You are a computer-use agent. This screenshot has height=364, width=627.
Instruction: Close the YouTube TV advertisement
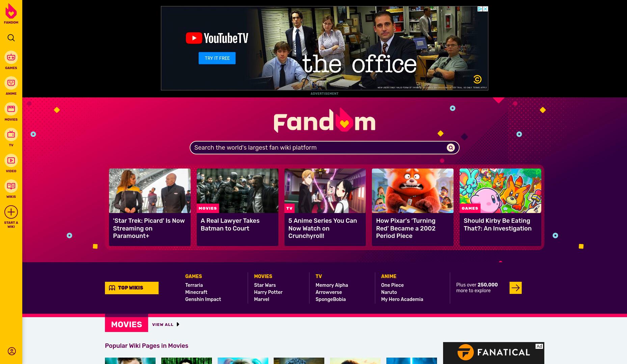pyautogui.click(x=485, y=9)
